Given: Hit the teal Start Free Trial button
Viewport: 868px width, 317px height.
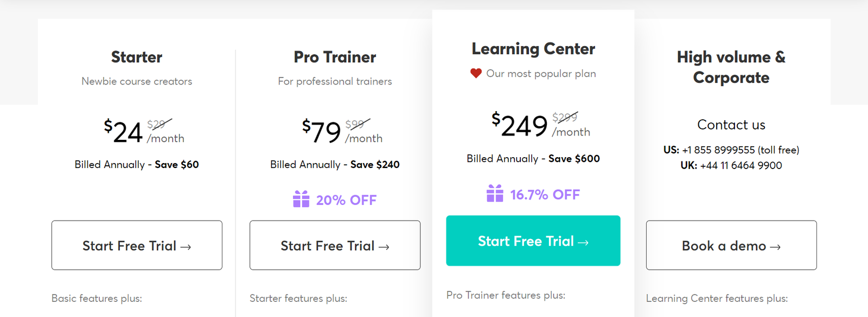Looking at the screenshot, I should pos(533,241).
